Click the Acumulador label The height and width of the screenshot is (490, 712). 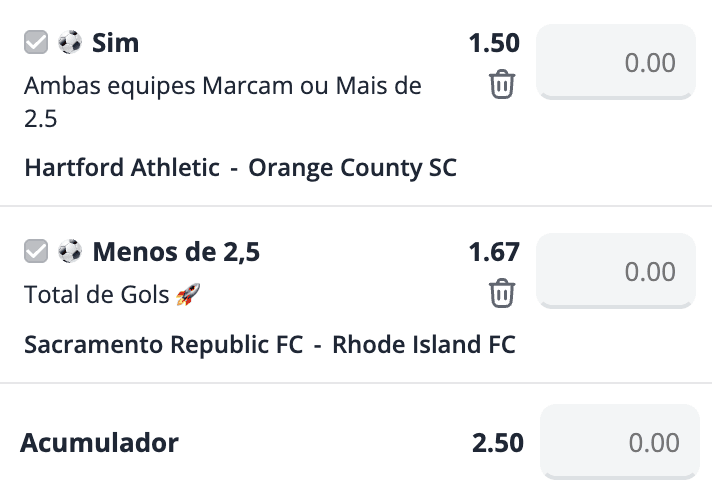[x=99, y=443]
